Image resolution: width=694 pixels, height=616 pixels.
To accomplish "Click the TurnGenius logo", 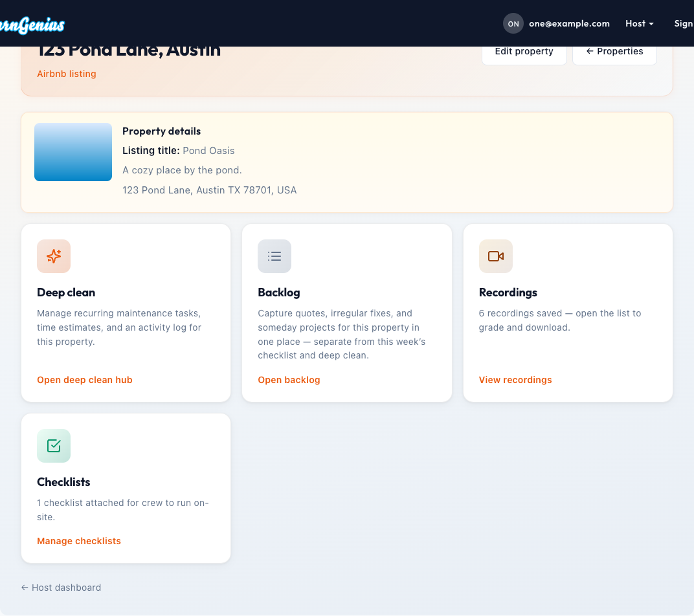I will [x=31, y=26].
